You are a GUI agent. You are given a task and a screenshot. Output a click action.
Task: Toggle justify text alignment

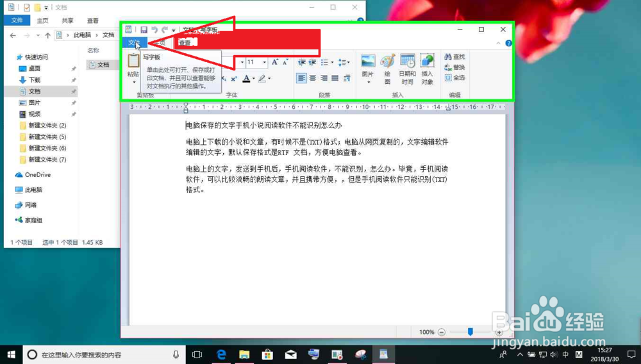pyautogui.click(x=335, y=78)
